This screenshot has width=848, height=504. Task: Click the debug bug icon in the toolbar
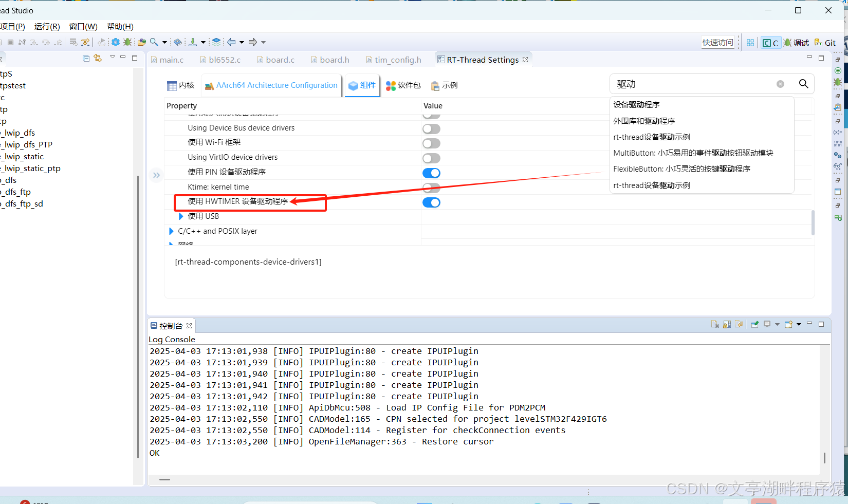click(127, 42)
